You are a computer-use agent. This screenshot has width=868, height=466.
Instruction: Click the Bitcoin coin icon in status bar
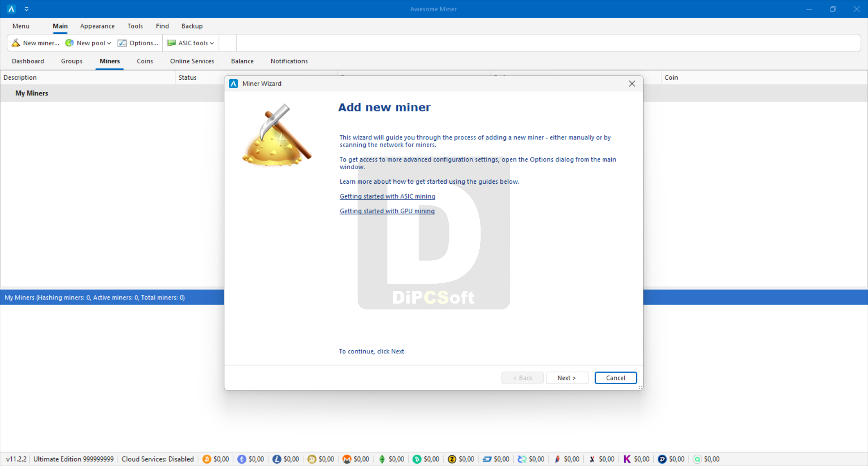tap(207, 459)
